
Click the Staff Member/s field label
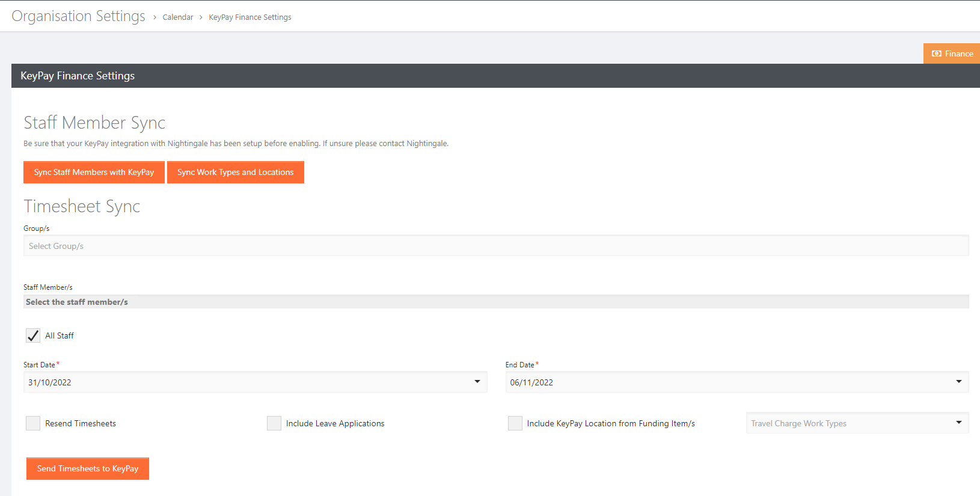[x=48, y=287]
